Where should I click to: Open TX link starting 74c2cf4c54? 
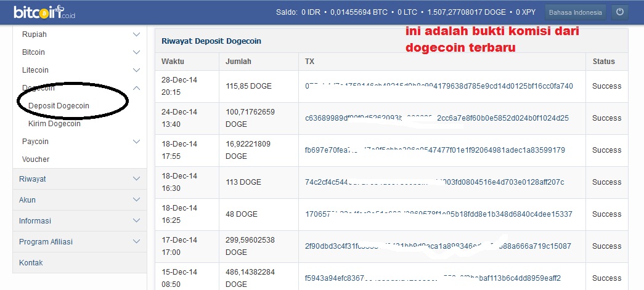point(434,182)
